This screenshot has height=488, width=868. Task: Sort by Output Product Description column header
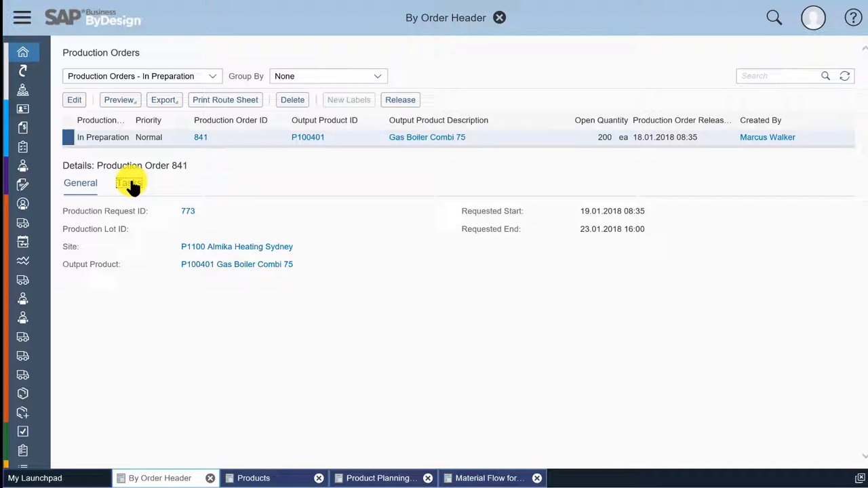click(x=439, y=120)
